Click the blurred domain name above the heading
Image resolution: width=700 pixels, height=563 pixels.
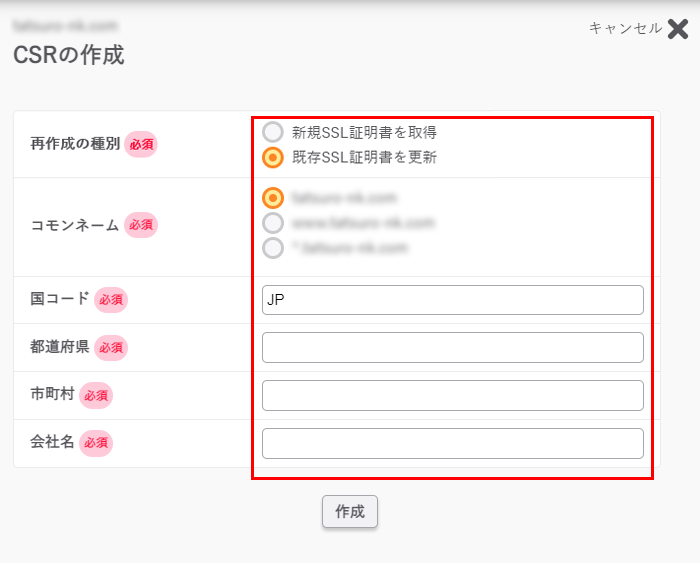coord(65,25)
